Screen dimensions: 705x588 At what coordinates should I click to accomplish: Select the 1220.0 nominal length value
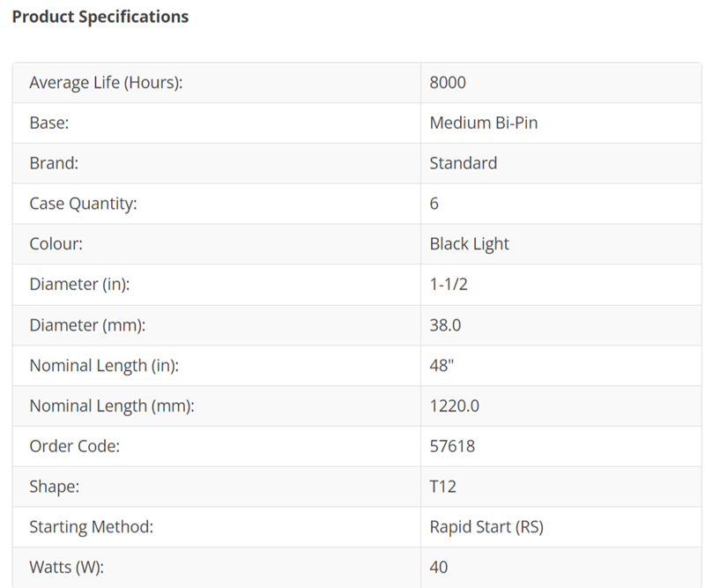(x=455, y=406)
